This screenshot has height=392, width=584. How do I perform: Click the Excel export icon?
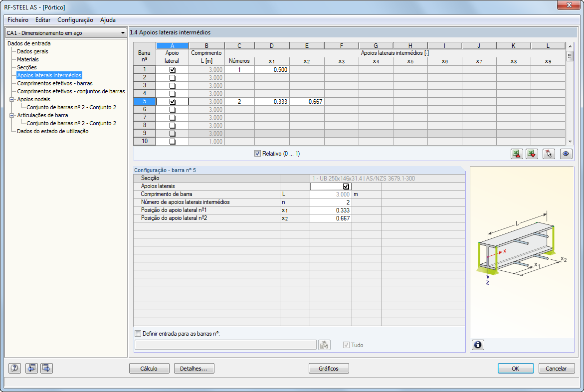[x=517, y=154]
